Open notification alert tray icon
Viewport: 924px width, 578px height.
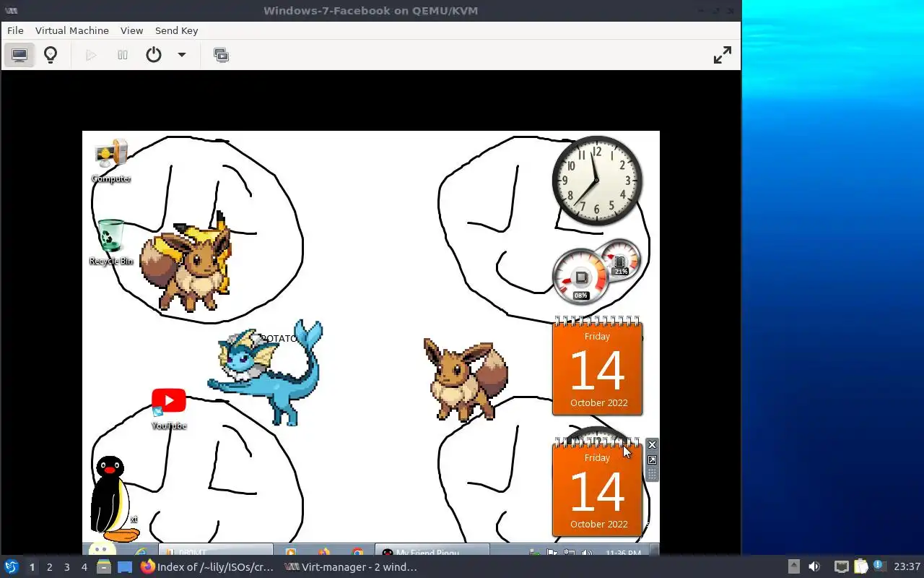879,566
